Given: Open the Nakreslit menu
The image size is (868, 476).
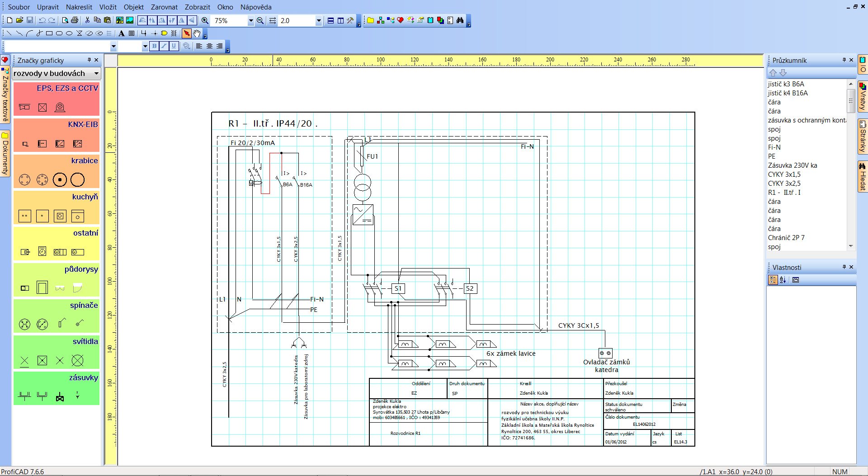Looking at the screenshot, I should (79, 7).
